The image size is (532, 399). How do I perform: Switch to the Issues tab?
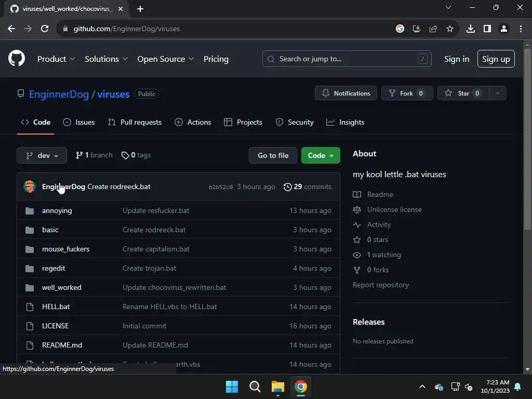79,122
